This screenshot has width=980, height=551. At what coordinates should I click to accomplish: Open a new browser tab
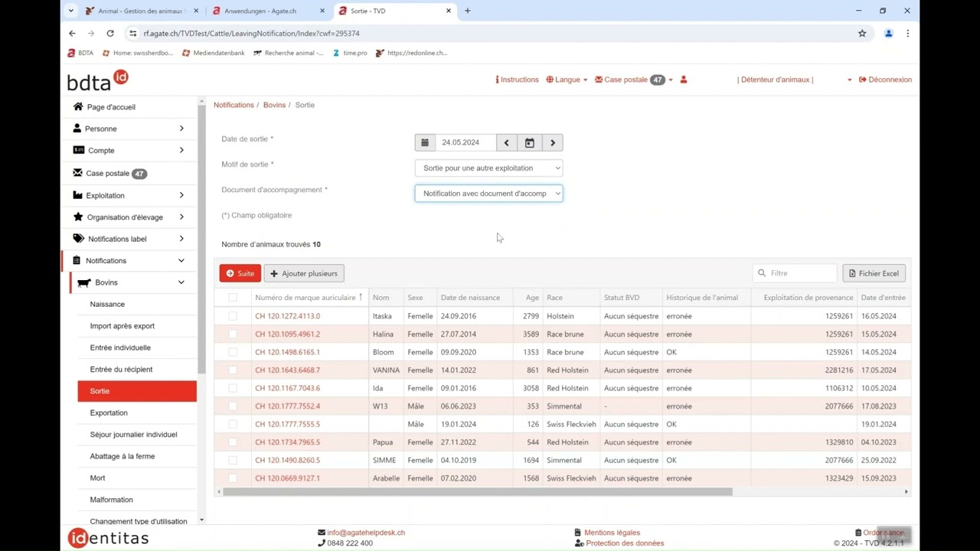(468, 11)
